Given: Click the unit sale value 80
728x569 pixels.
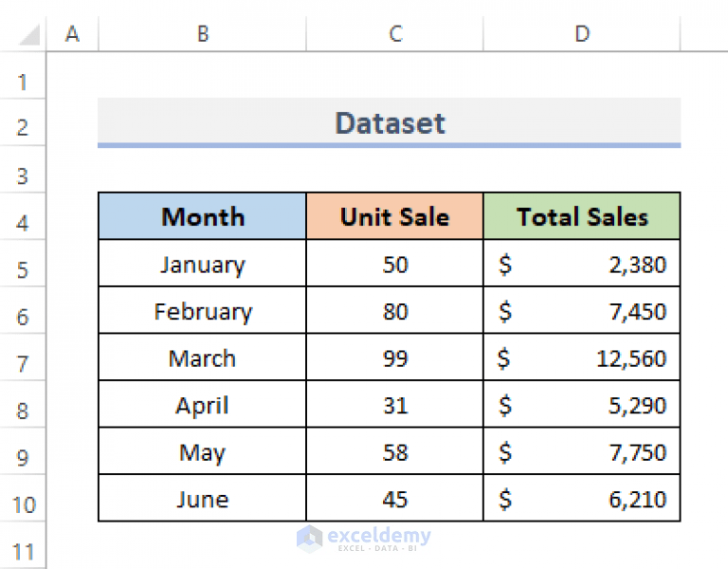Looking at the screenshot, I should (394, 311).
